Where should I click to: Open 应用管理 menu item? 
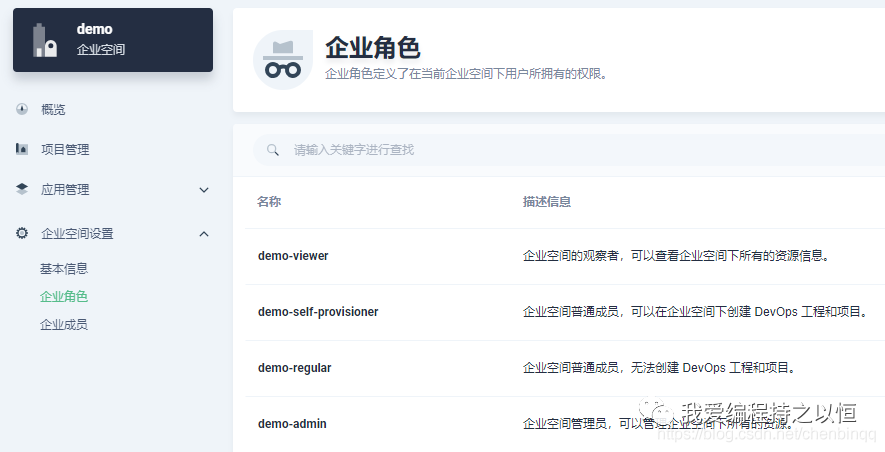pyautogui.click(x=65, y=190)
